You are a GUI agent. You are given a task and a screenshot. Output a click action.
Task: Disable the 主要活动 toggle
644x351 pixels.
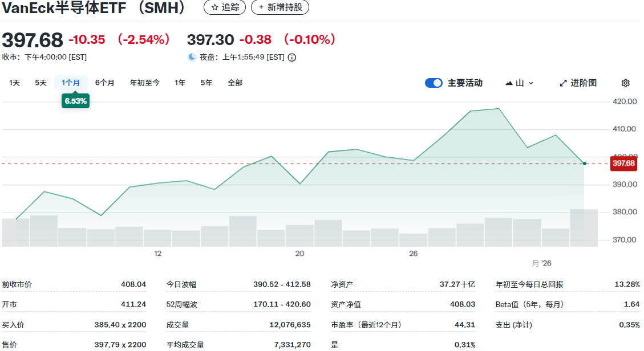pyautogui.click(x=434, y=83)
